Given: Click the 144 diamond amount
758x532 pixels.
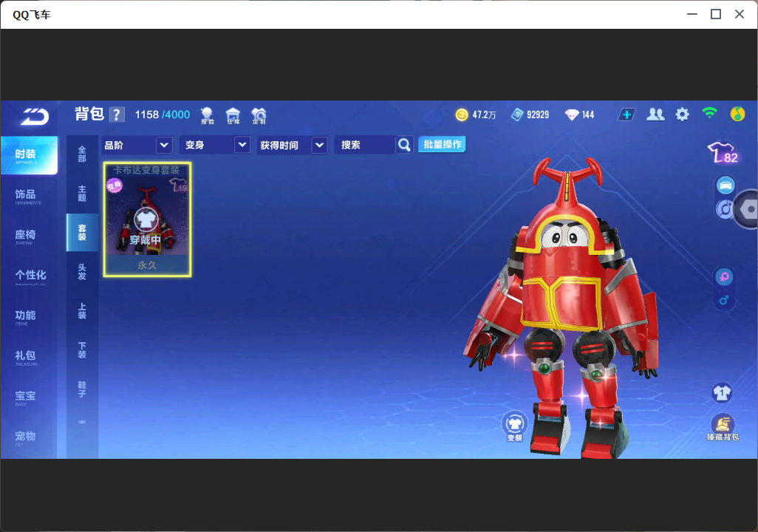Looking at the screenshot, I should [x=588, y=115].
